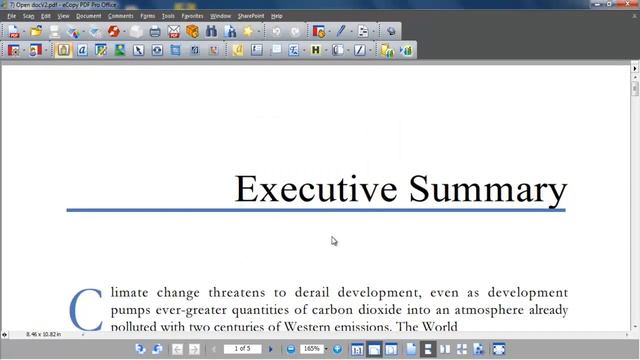Image resolution: width=640 pixels, height=360 pixels.
Task: Toggle full screen mode button
Action: click(499, 349)
